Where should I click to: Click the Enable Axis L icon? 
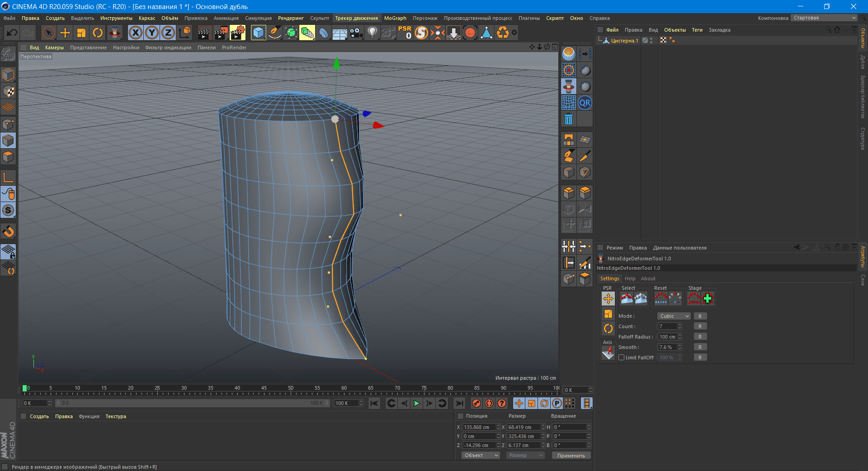click(8, 177)
